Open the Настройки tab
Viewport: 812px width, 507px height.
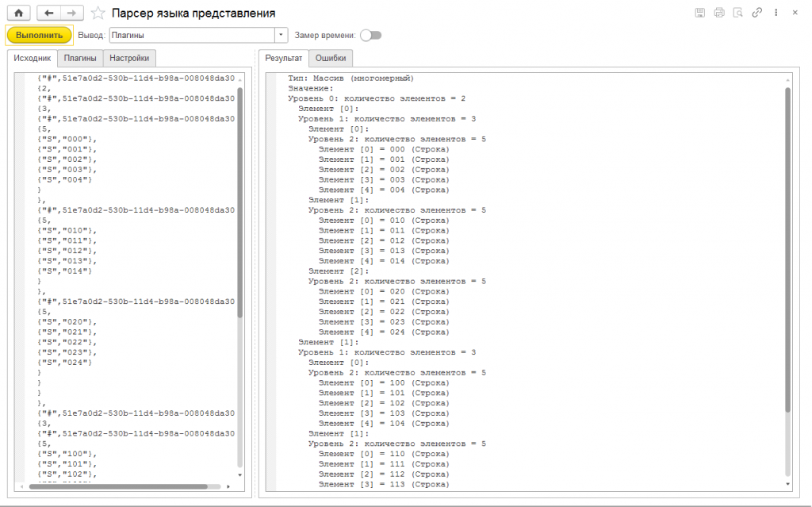129,58
